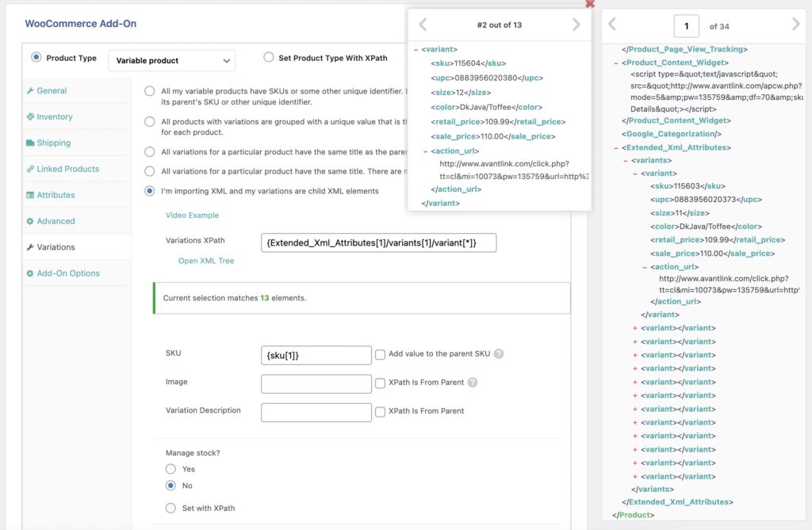Click forward chevron on the 'of 34' pager

[x=795, y=25]
